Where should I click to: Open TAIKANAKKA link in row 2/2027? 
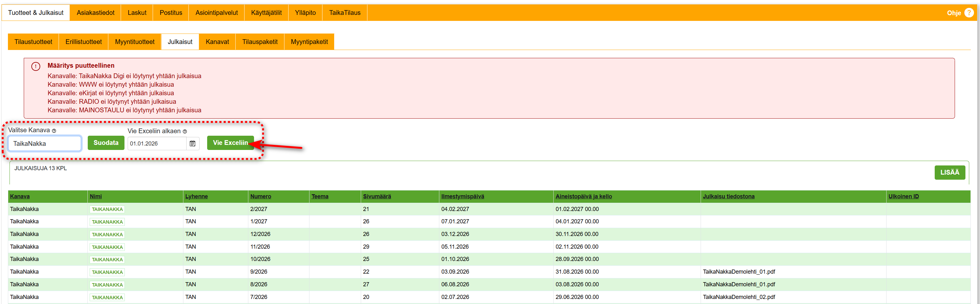tap(107, 209)
